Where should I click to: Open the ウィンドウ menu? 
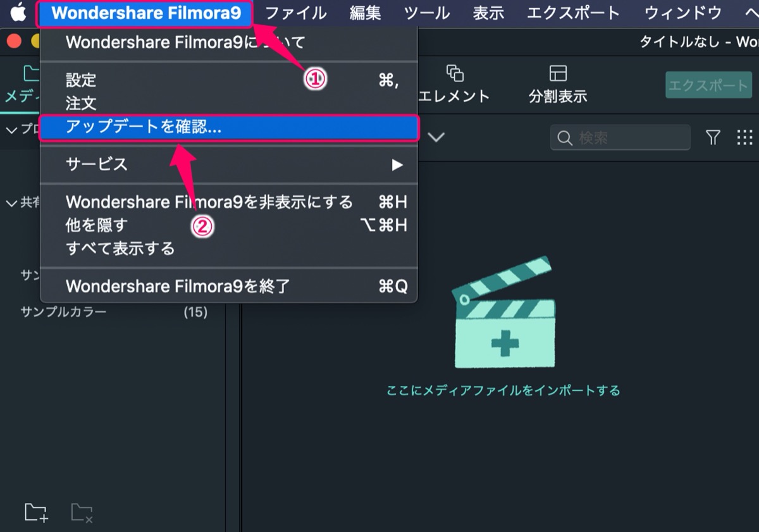[683, 13]
